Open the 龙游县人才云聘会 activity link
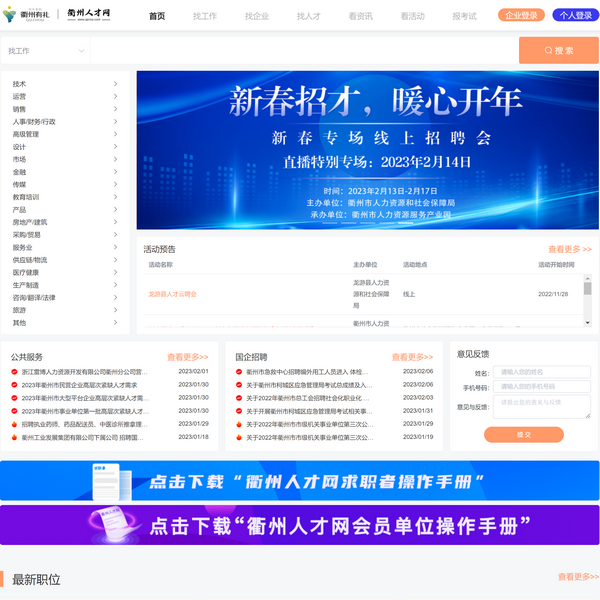This screenshot has height=600, width=600. pos(172,294)
